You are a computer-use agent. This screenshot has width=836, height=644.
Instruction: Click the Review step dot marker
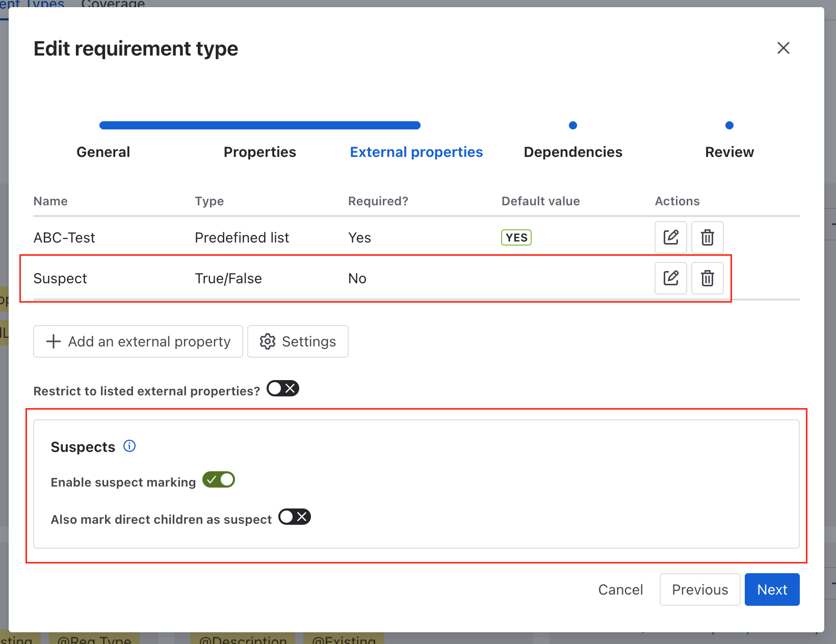tap(729, 125)
